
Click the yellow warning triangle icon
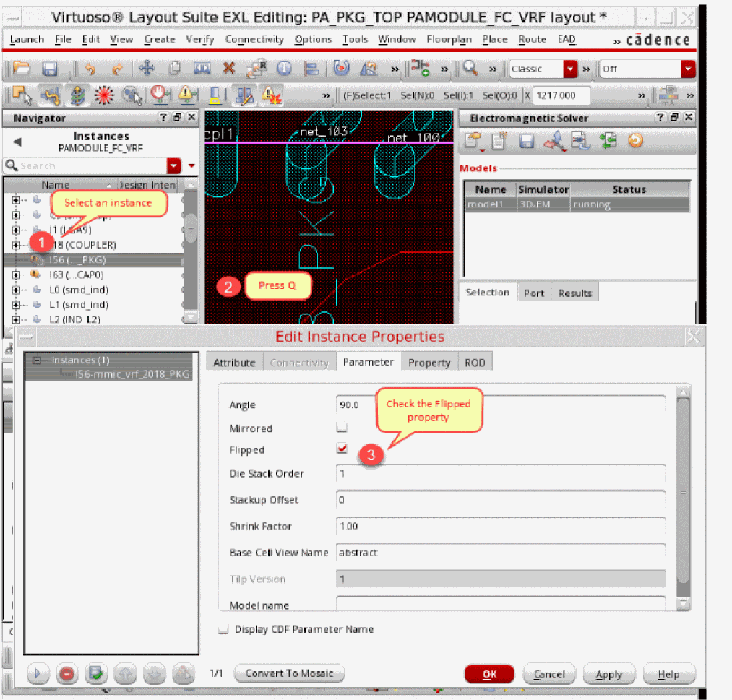pyautogui.click(x=188, y=94)
